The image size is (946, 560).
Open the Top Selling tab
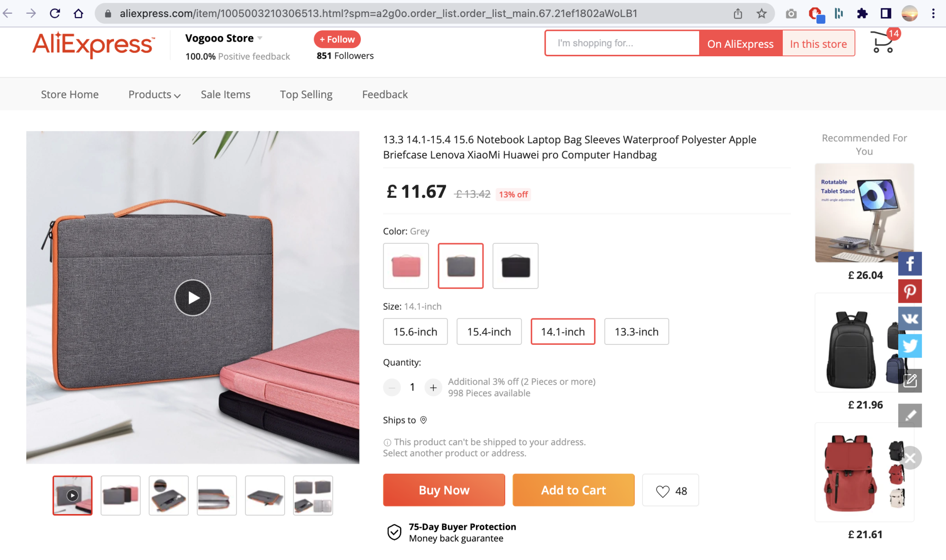pos(306,95)
